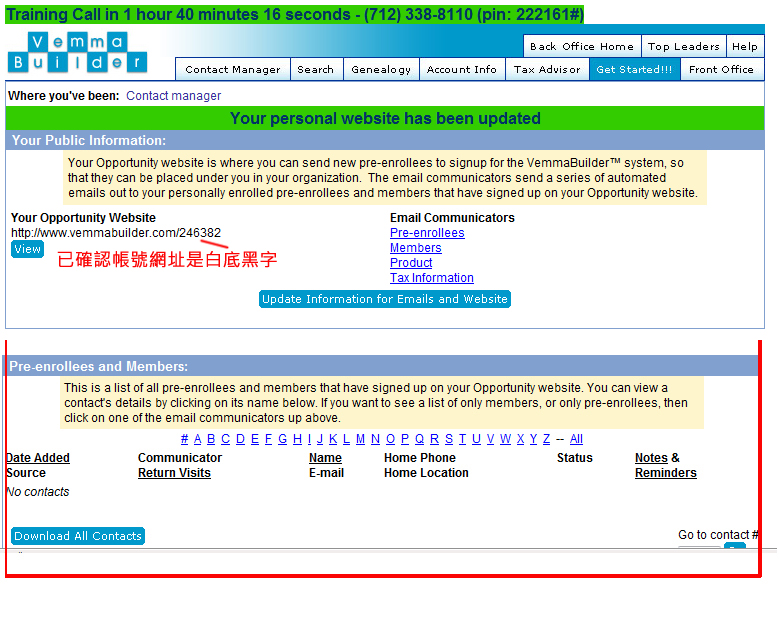The image size is (780, 620).
Task: Open the Tax Information communicator link
Action: [x=432, y=278]
